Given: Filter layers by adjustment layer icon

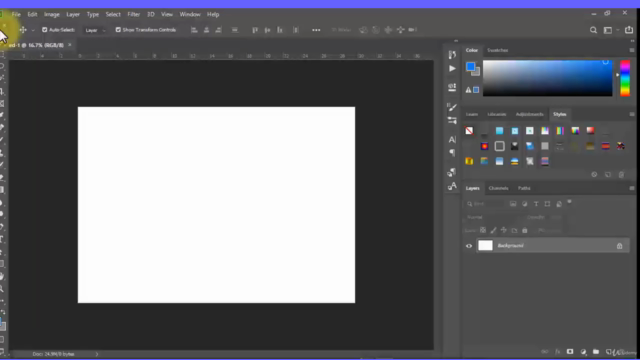Looking at the screenshot, I should (x=524, y=204).
